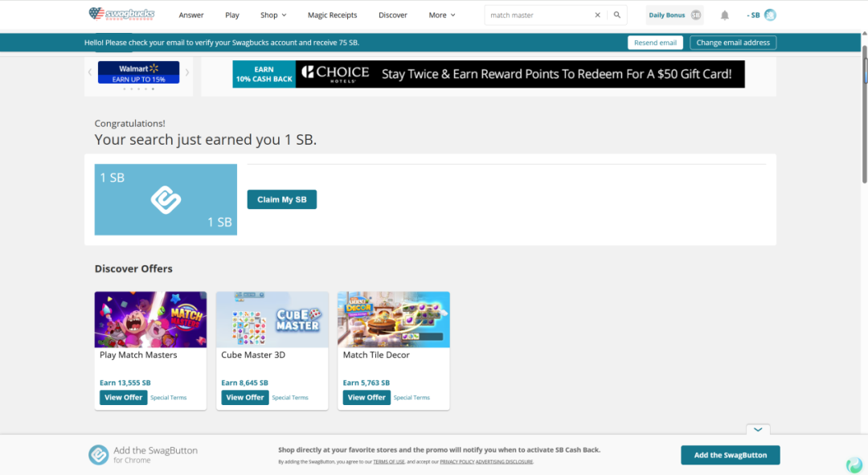868x475 pixels.
Task: View Offer for Cube Master 3D
Action: (244, 398)
